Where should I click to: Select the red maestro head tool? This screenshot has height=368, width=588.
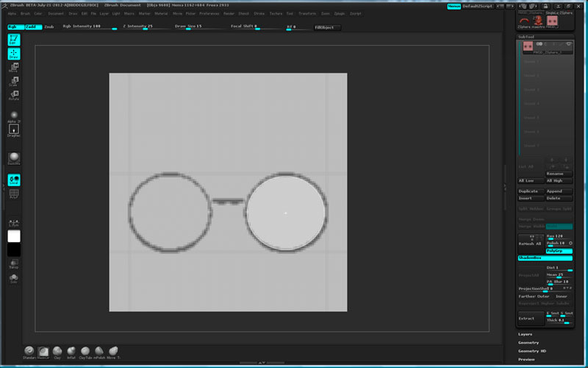pos(538,21)
